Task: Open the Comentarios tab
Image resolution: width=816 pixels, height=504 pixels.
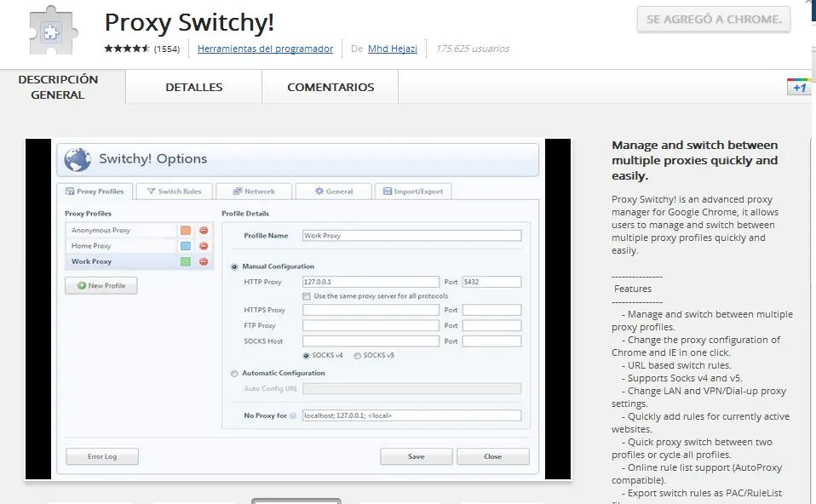Action: (330, 87)
